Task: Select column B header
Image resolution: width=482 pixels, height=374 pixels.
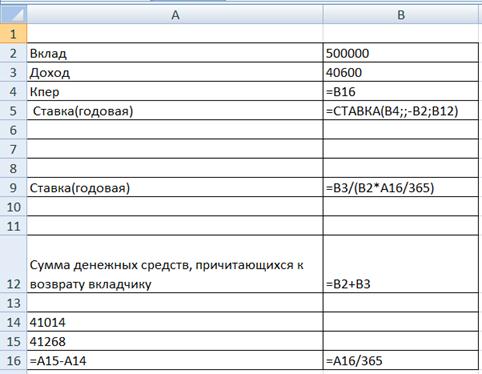Action: (x=401, y=15)
